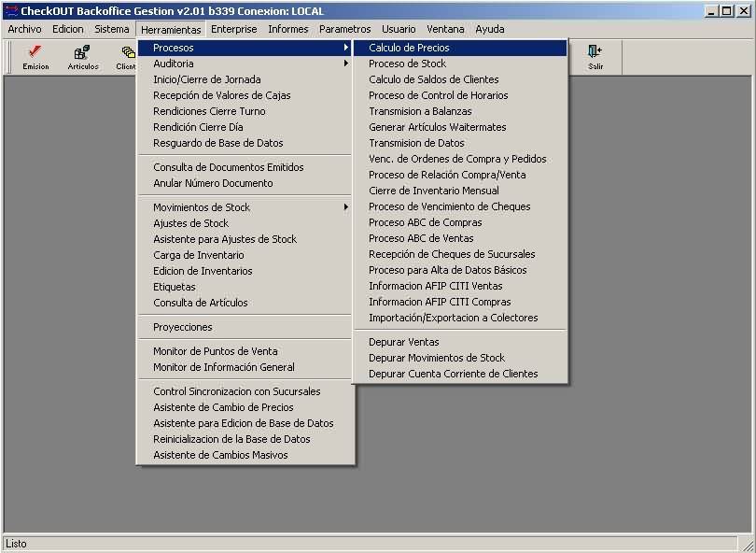Select Inicio/Cierre de Jornada
Viewport: 756px width, 553px height.
pos(245,79)
